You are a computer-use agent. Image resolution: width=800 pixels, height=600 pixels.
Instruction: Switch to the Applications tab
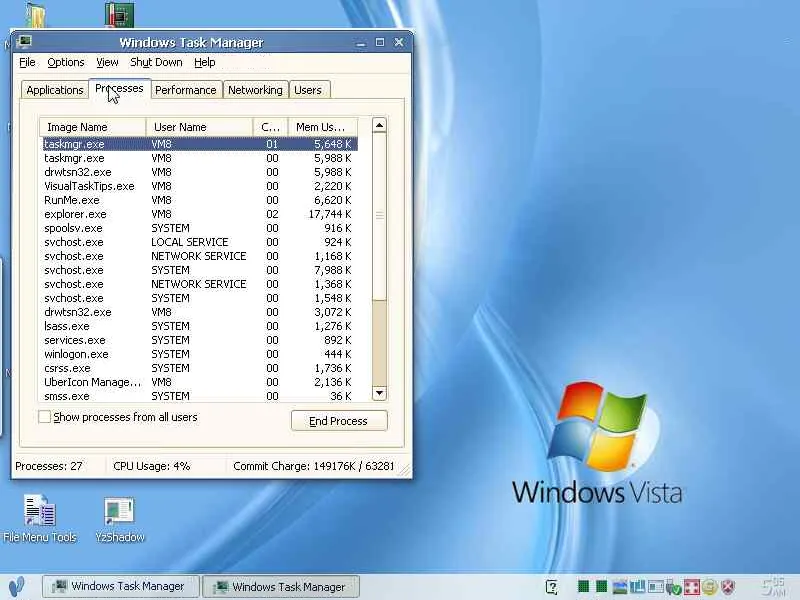(55, 90)
